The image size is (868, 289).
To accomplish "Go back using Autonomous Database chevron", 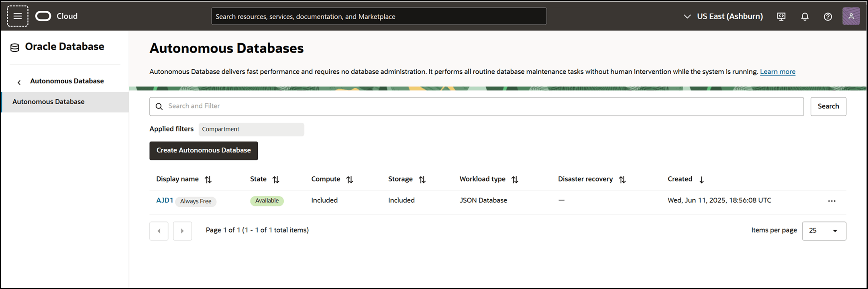I will (19, 82).
